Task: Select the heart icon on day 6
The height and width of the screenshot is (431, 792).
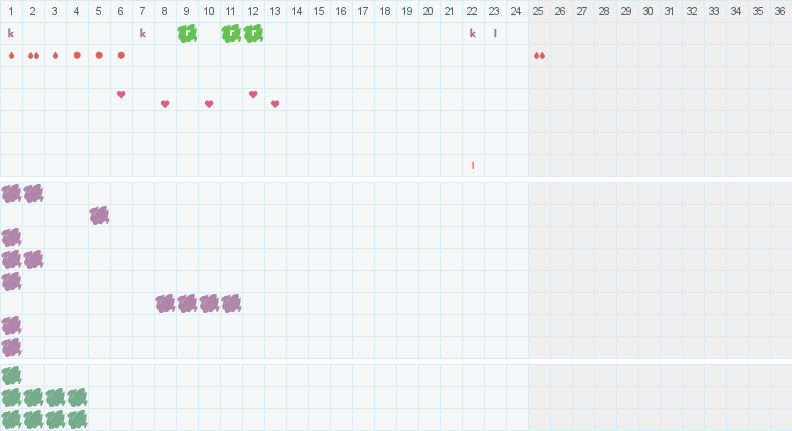Action: [121, 95]
